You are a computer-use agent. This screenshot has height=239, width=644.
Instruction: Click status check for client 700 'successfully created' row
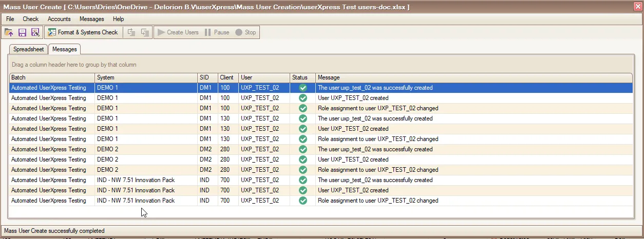303,180
